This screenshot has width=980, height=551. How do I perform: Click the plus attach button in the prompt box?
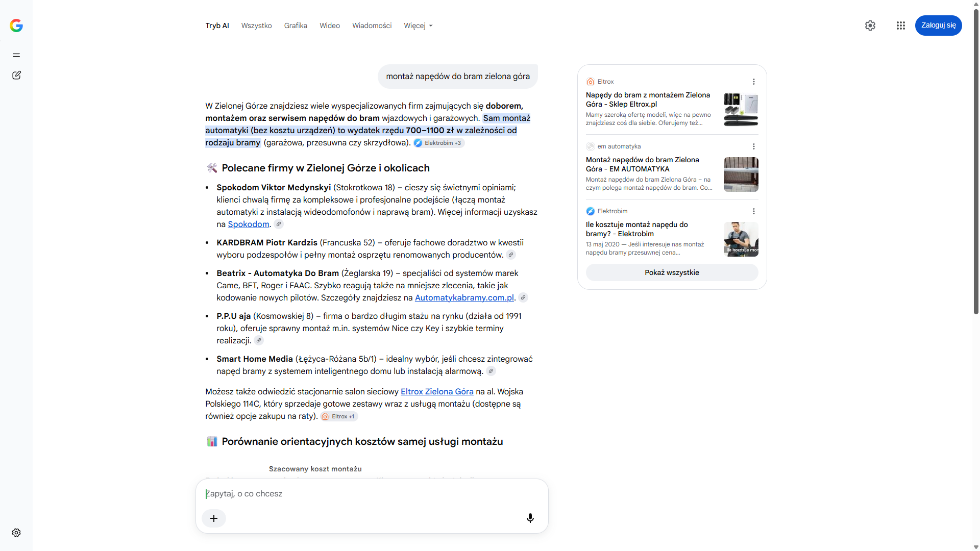coord(214,518)
